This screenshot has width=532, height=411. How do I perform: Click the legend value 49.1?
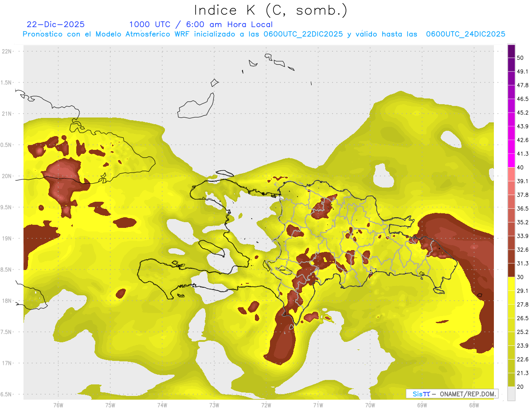click(x=523, y=71)
